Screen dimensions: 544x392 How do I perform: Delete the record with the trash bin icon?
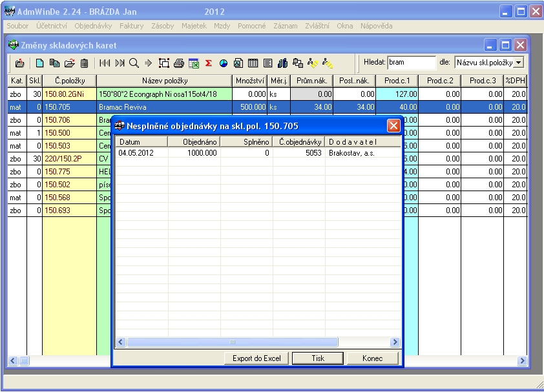(x=84, y=63)
